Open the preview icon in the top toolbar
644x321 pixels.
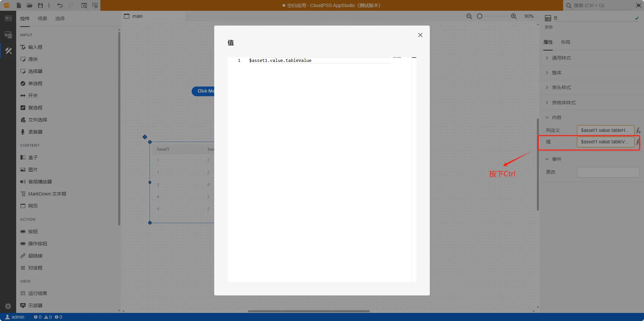[84, 5]
